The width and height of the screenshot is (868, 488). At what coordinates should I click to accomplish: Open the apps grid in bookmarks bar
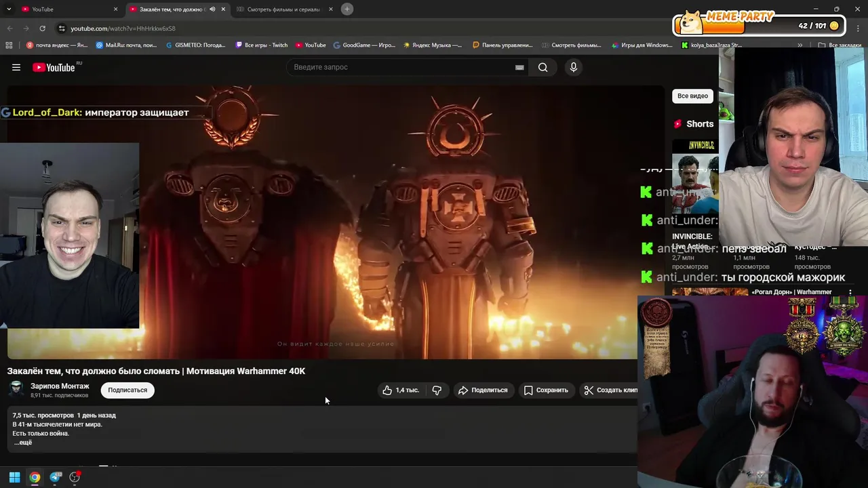coord(9,45)
